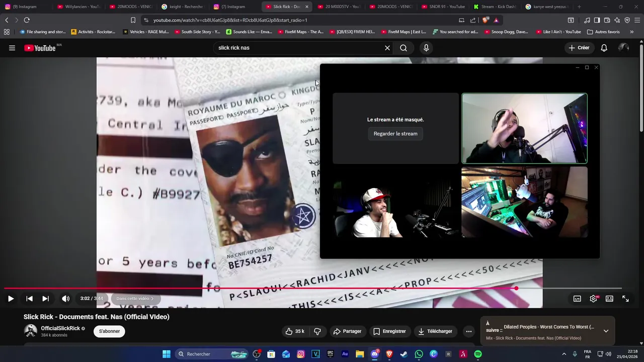
Task: Click 'Regarder le stream' in overlay window
Action: tap(395, 134)
